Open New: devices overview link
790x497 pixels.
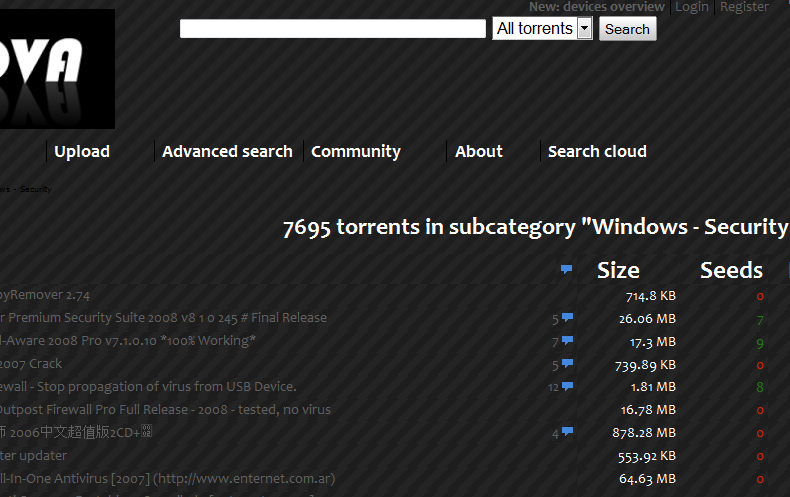pyautogui.click(x=597, y=7)
